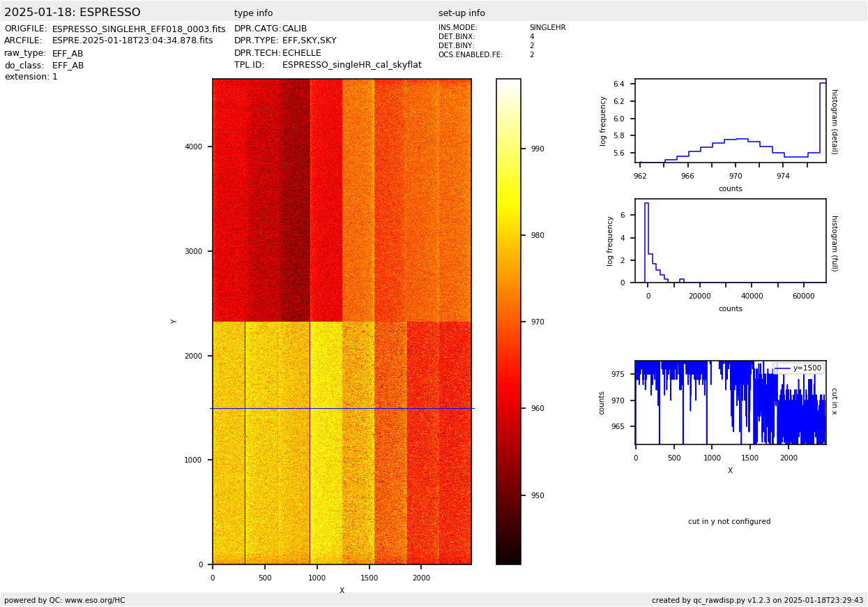
Task: Click the INS.MODE value SINGLEHR
Action: (547, 28)
